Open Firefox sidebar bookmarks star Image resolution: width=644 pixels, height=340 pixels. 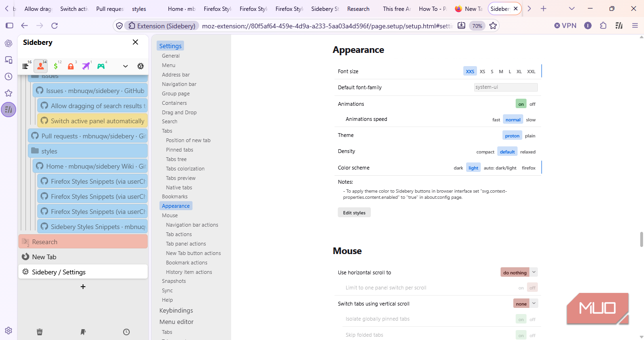pos(8,93)
